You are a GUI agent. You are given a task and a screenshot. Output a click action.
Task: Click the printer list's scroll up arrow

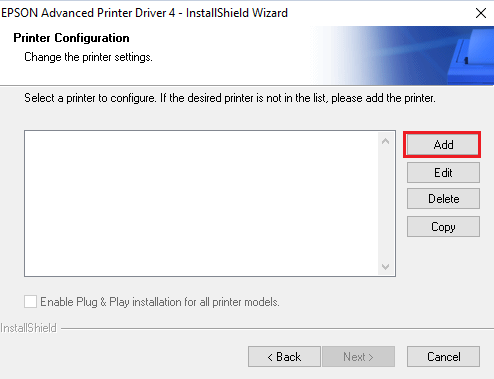[x=386, y=141]
